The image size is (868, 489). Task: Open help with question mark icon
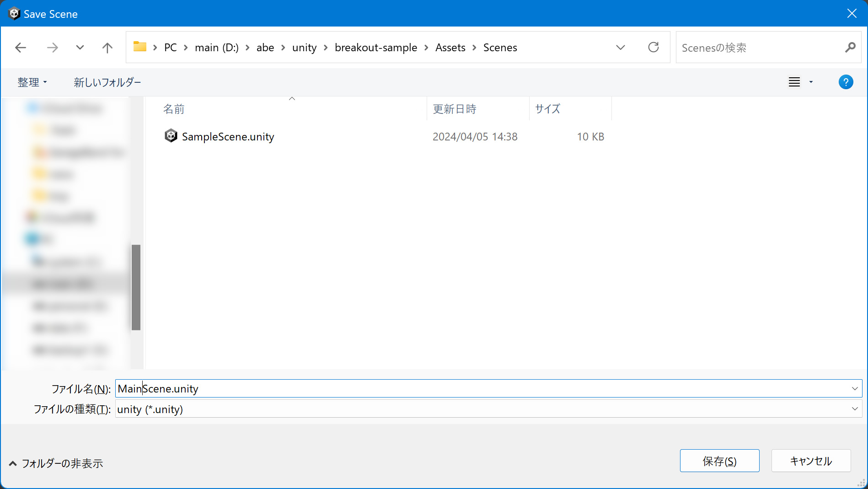pyautogui.click(x=846, y=82)
